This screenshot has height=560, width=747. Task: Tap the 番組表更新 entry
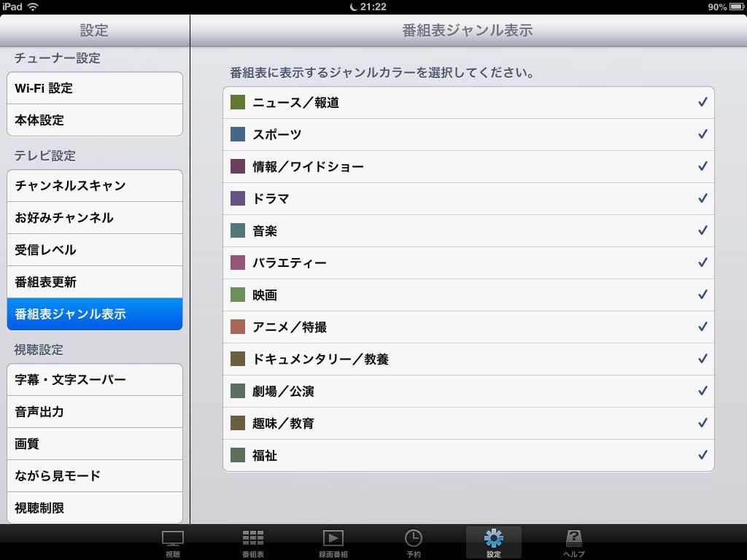click(x=95, y=282)
